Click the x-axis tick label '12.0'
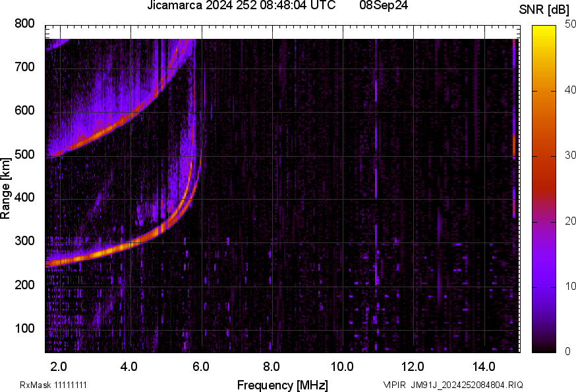576x392 pixels. pos(413,366)
